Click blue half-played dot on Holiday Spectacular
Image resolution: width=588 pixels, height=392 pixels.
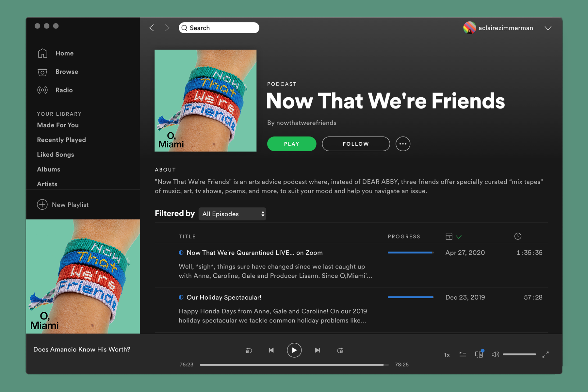181,297
